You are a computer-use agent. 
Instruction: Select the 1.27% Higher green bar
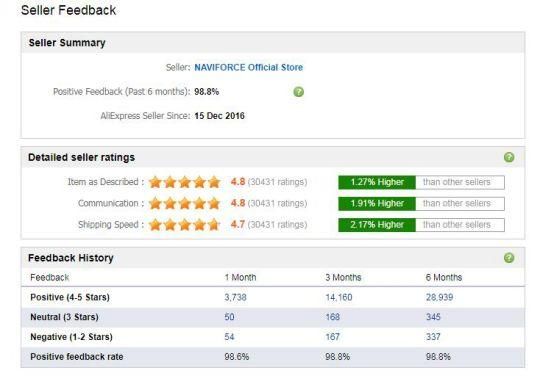coord(377,182)
